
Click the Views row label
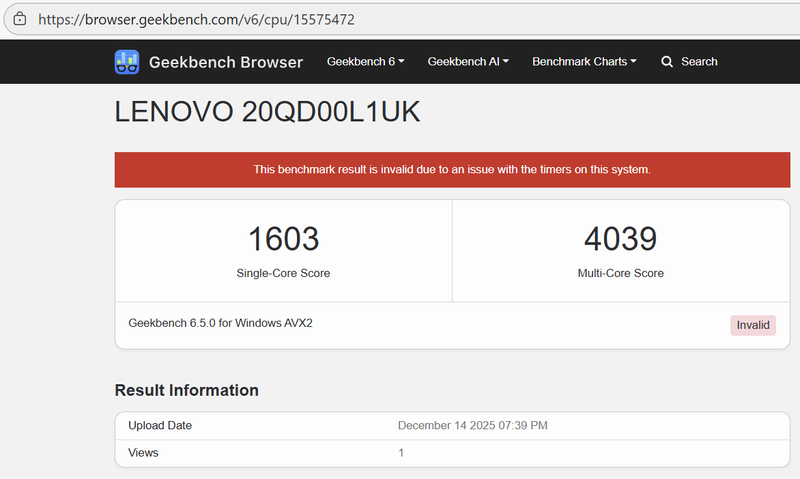(x=143, y=453)
